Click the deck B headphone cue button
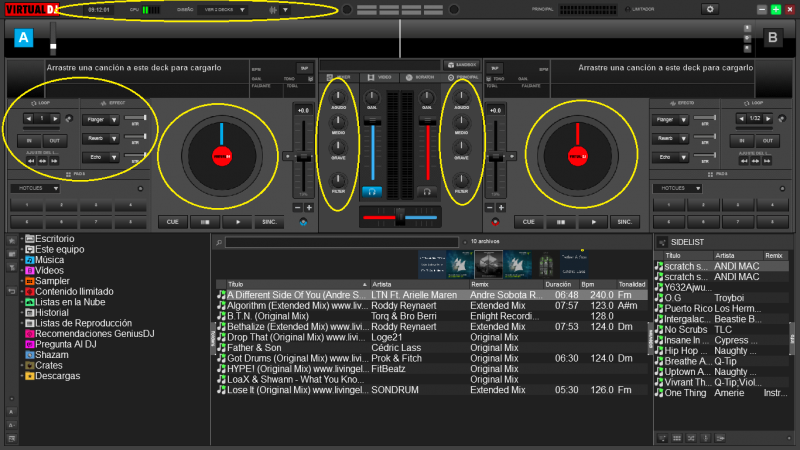The image size is (800, 450). [427, 192]
